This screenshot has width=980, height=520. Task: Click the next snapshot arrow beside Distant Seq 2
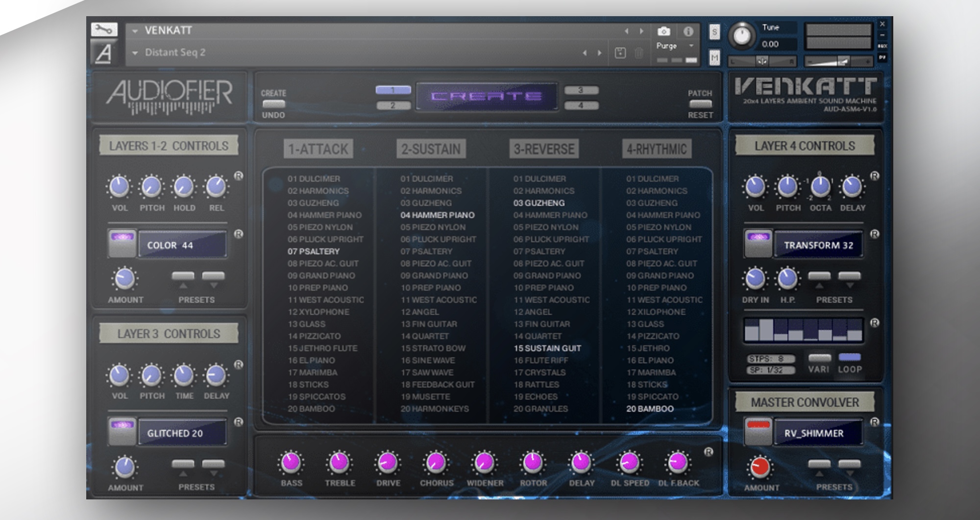[599, 53]
